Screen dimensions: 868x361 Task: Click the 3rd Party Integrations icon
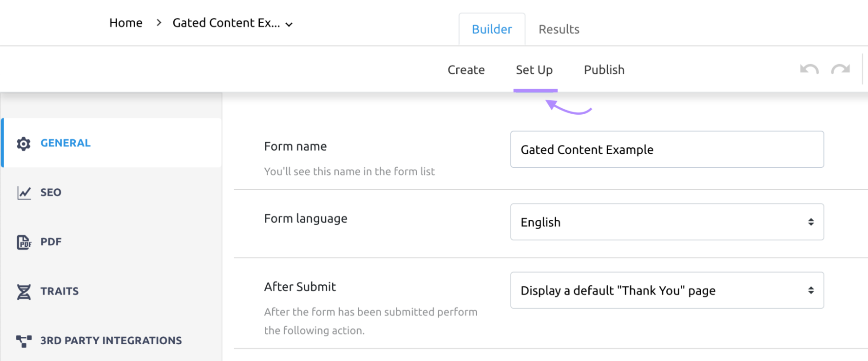click(x=24, y=341)
